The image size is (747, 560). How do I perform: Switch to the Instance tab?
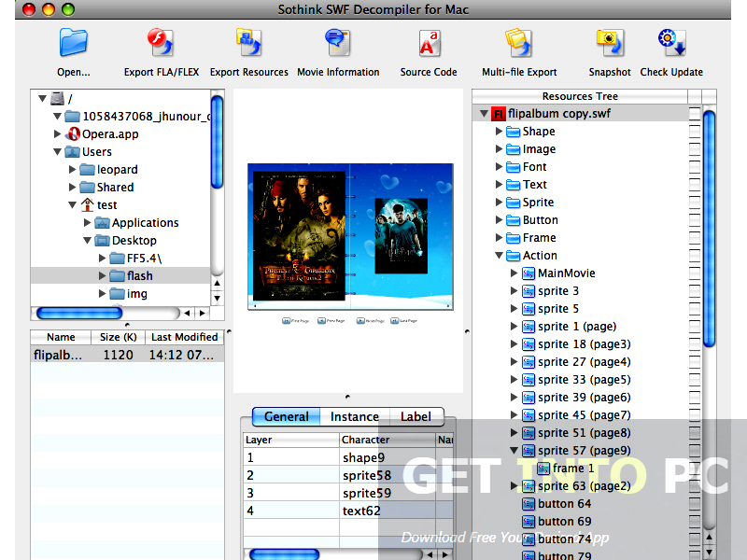pos(355,416)
